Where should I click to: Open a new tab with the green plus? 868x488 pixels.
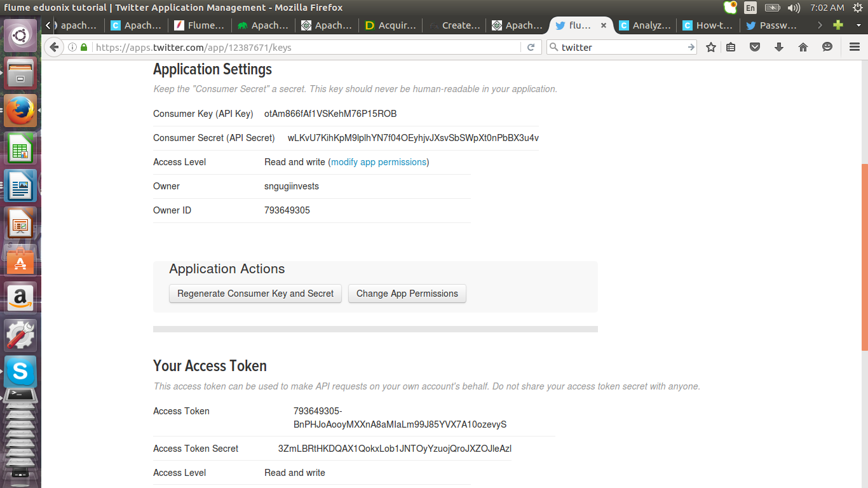(838, 25)
